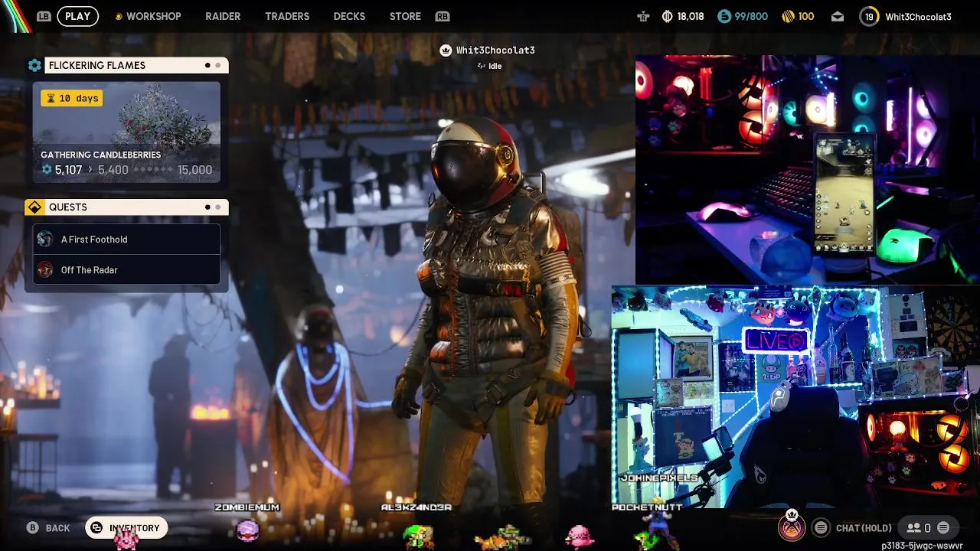This screenshot has height=551, width=980.
Task: Click the A First Foothold trader portrait
Action: 45,240
